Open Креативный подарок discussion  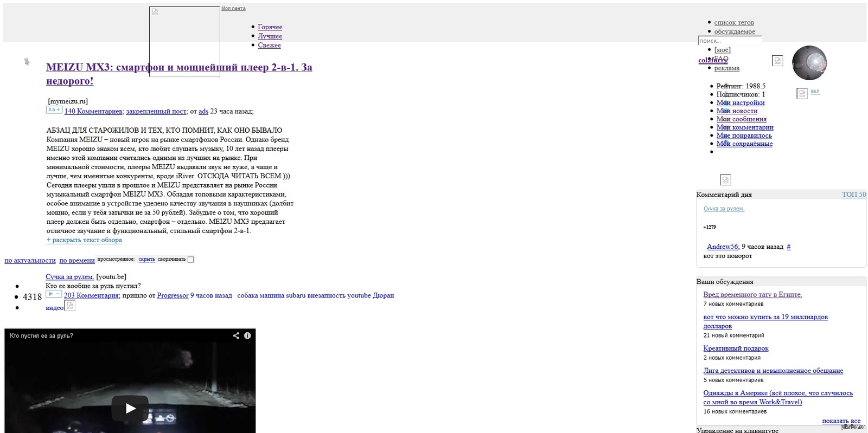pos(736,348)
